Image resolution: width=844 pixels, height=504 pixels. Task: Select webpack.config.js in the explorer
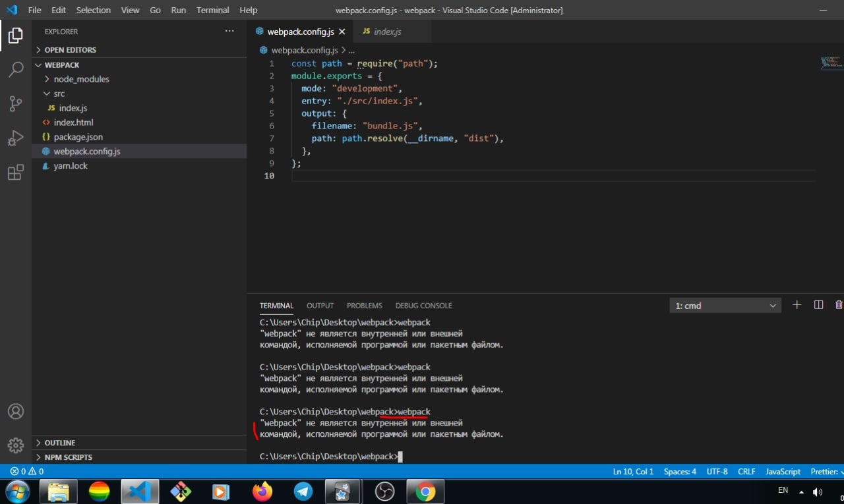139,152
